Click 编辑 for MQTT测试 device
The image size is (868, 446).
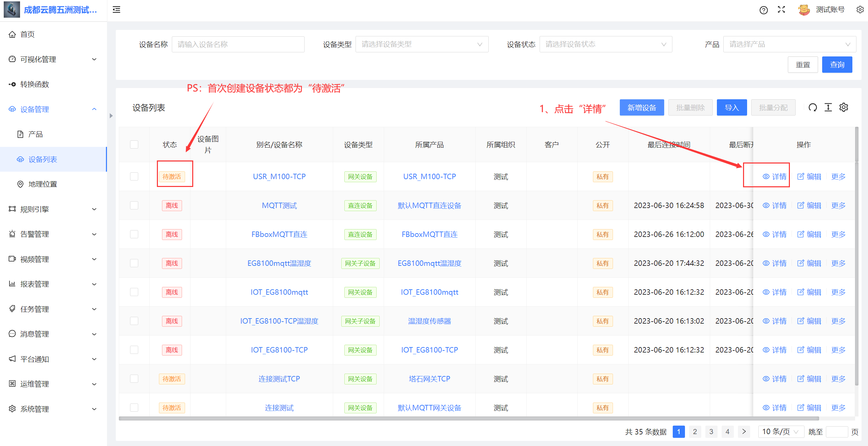point(809,205)
